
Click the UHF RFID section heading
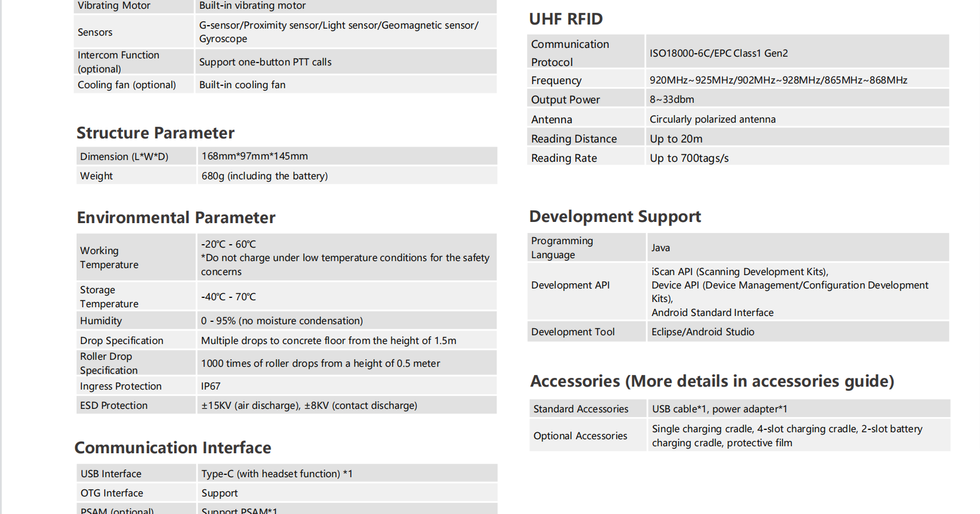click(565, 19)
